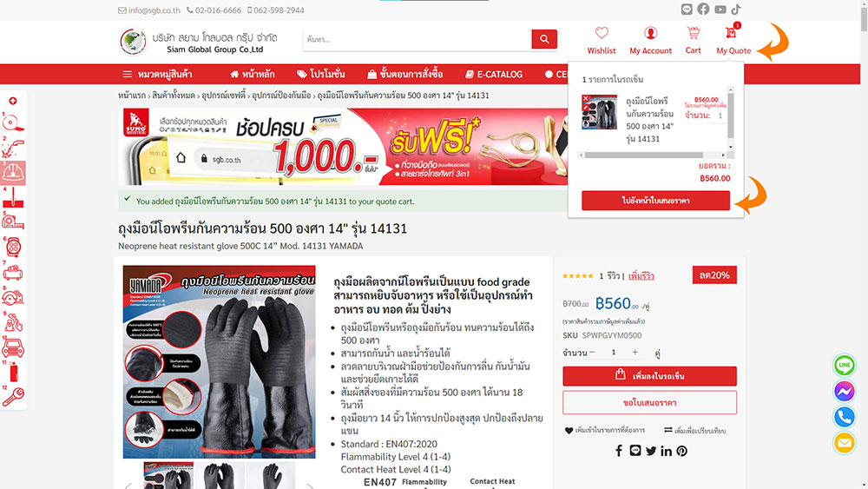This screenshot has width=868, height=489.
Task: Click the ขอใบเสนอราคา quote request button
Action: coord(649,403)
